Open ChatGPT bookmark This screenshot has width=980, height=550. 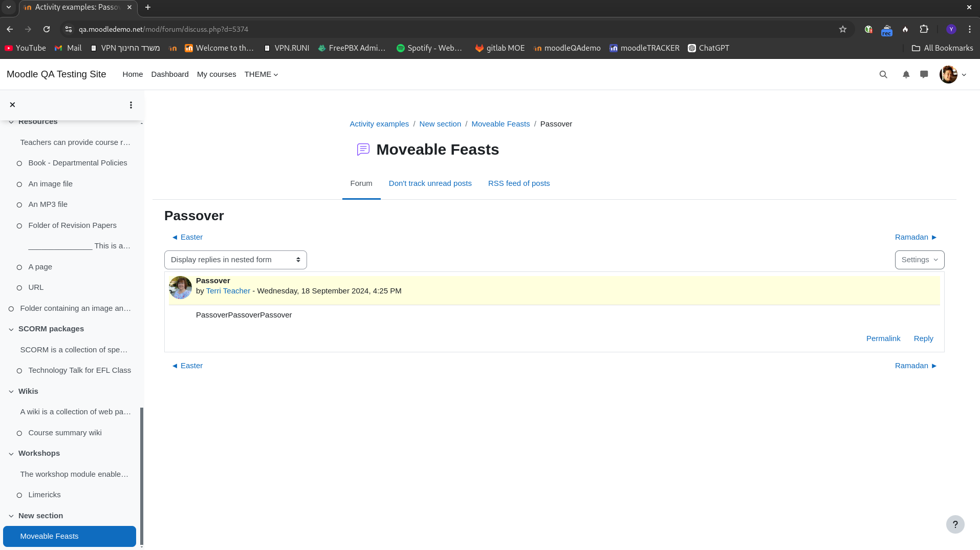coord(709,48)
